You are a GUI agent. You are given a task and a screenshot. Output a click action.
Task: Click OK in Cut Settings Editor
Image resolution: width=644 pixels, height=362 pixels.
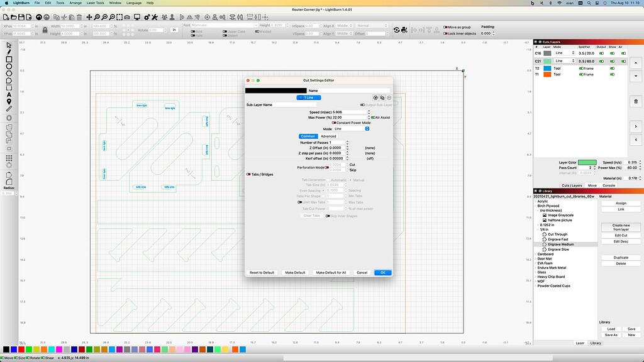click(383, 273)
